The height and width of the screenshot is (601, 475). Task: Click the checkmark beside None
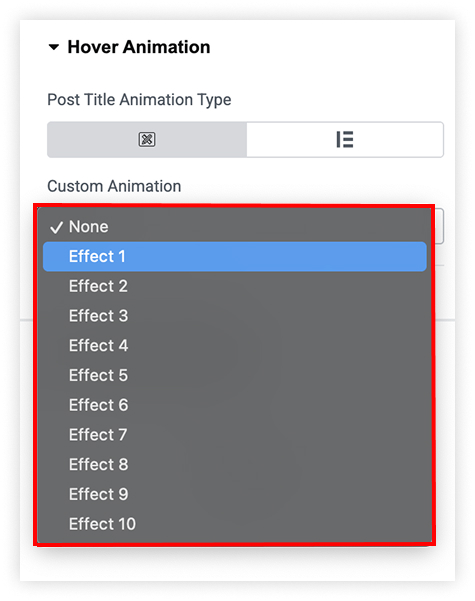click(x=56, y=227)
